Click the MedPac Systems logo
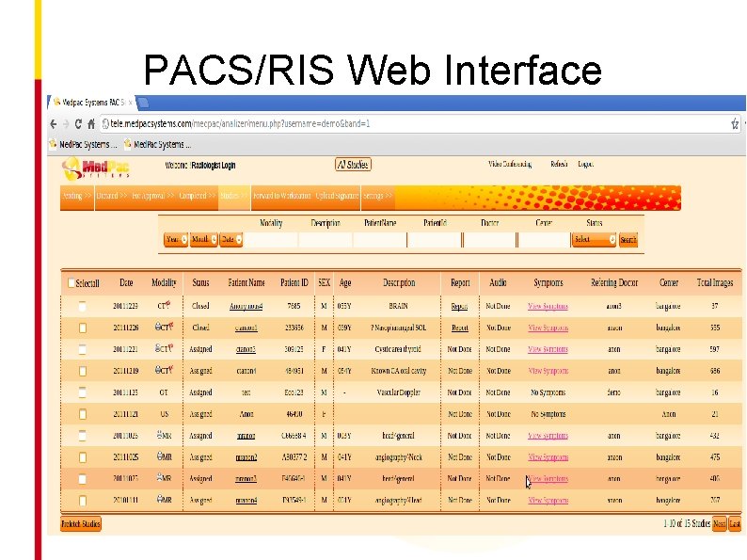747x560 pixels. click(x=96, y=168)
